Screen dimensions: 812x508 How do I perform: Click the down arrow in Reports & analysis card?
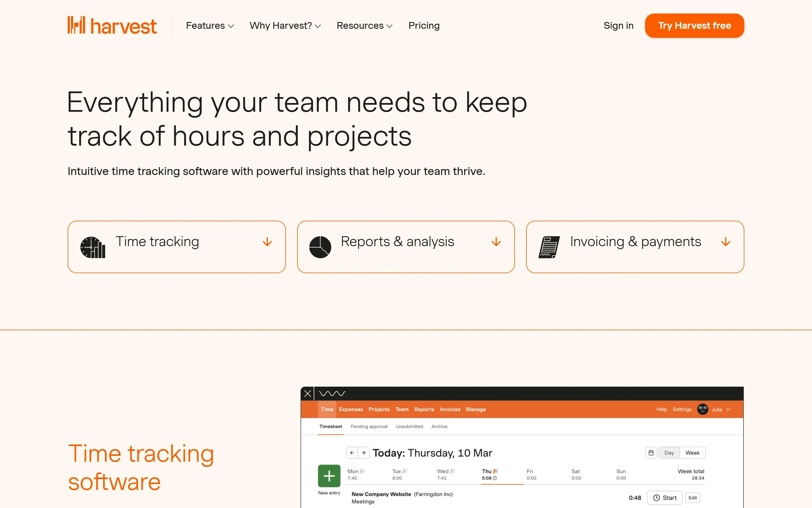(x=496, y=242)
